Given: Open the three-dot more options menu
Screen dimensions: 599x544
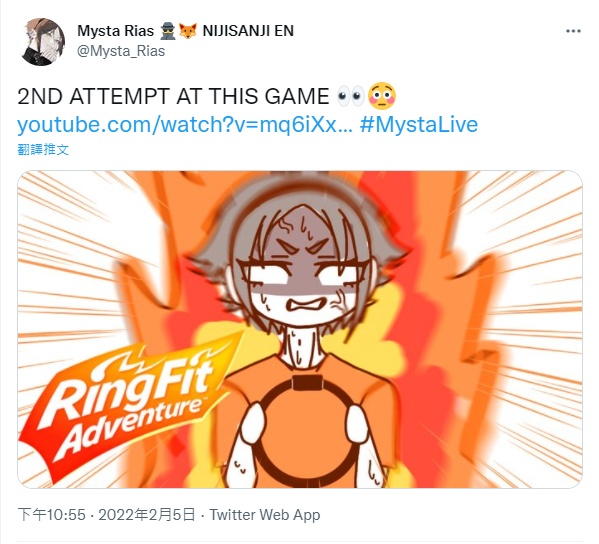Looking at the screenshot, I should 573,31.
